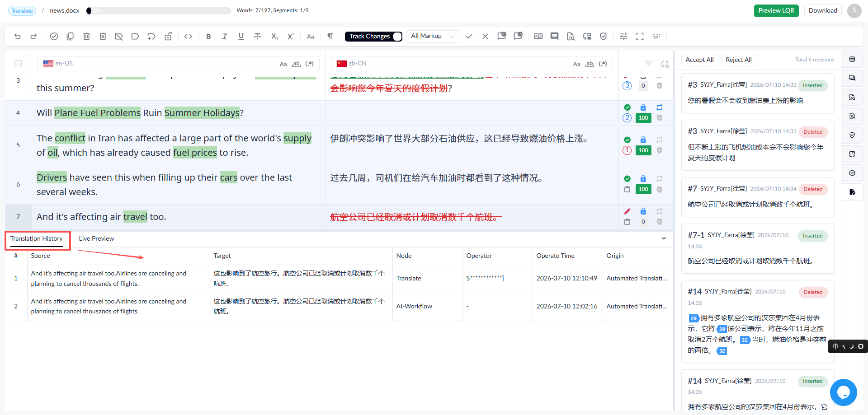
Task: Click Reject All revisions
Action: [x=739, y=60]
